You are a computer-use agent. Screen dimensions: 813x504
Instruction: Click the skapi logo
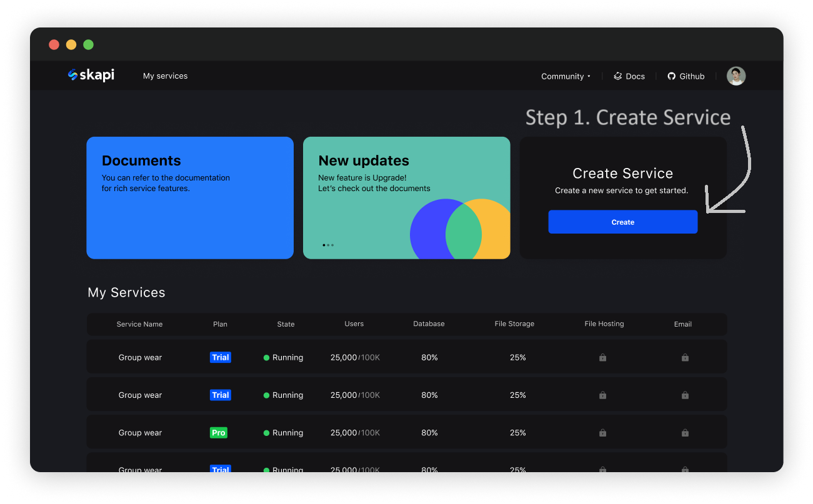[91, 75]
